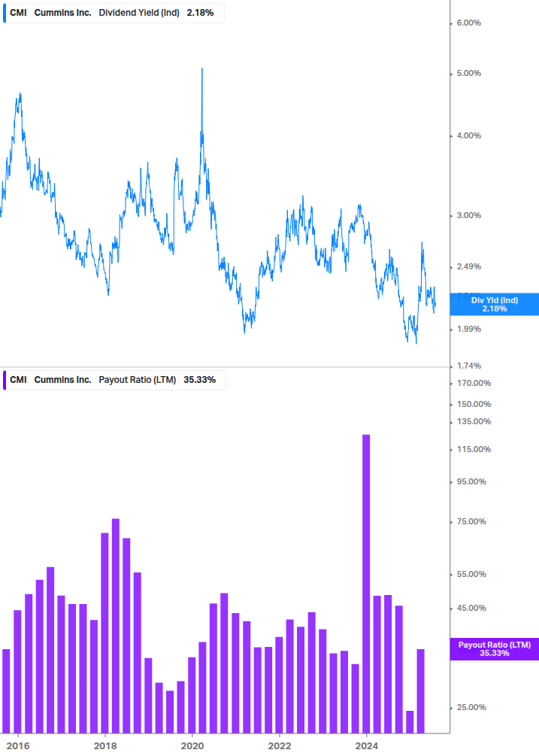Click the last payout ratio bar on the right
This screenshot has width=539, height=756.
coord(420,691)
